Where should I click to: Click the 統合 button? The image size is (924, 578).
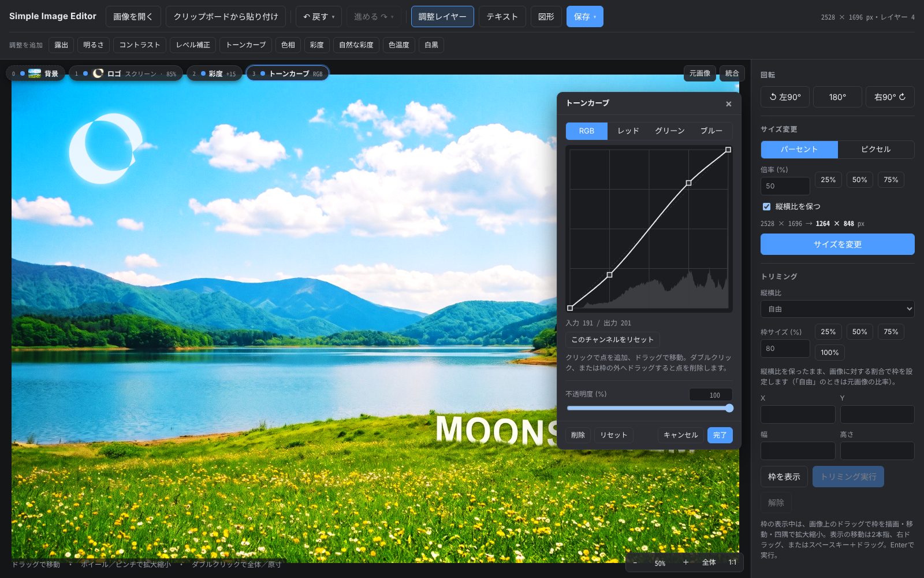pos(732,73)
